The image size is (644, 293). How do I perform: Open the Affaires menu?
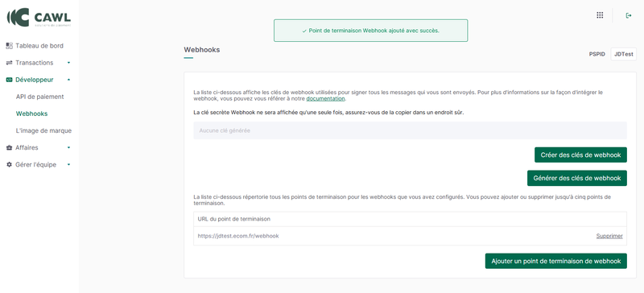[x=27, y=147]
